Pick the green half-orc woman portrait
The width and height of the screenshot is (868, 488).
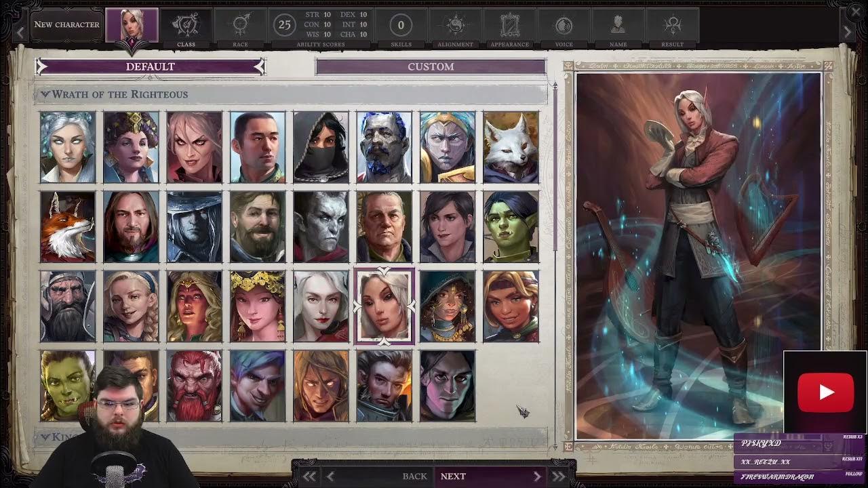(511, 226)
